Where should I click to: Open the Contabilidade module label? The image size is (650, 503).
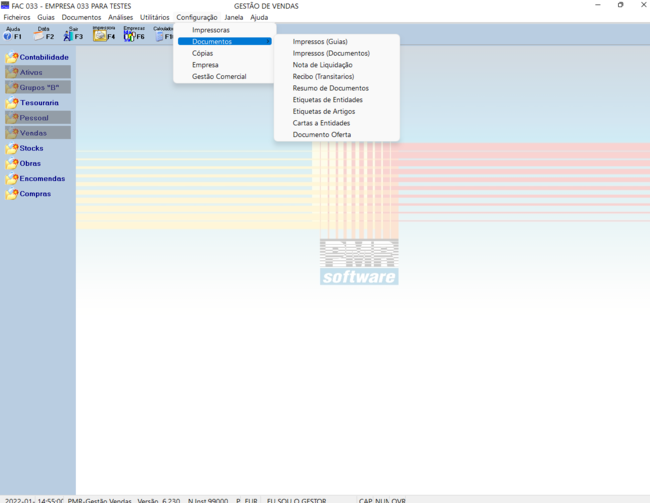[44, 57]
